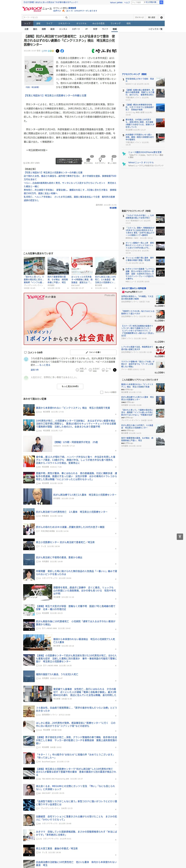Open the エキスパート tab
186x868 pixels.
(x=64, y=24)
